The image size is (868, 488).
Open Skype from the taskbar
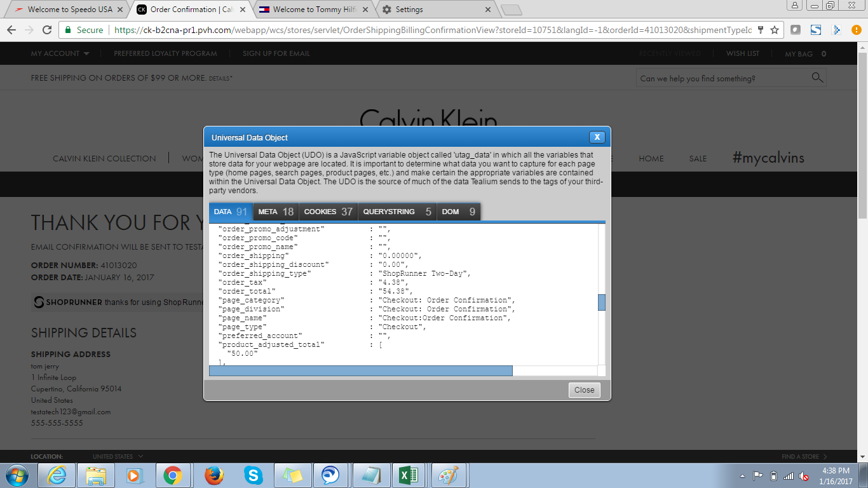pos(253,475)
